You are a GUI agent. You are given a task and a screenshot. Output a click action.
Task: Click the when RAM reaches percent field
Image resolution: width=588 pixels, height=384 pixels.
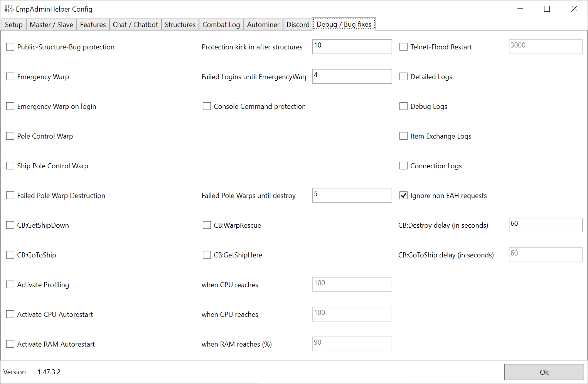352,344
